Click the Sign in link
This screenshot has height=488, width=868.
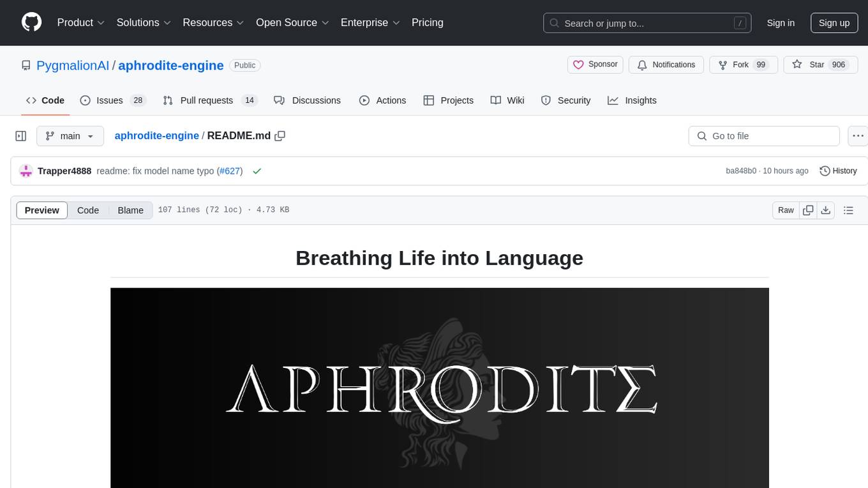(781, 23)
